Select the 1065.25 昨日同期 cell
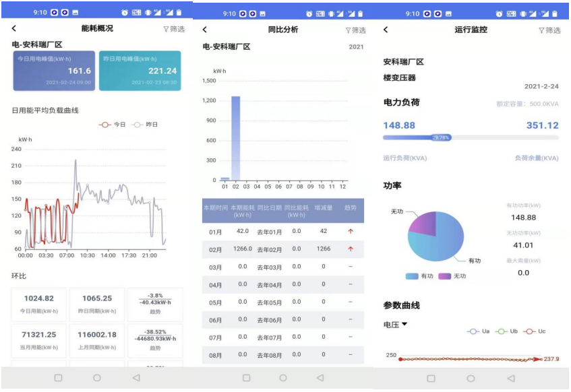The height and width of the screenshot is (392, 571). tap(97, 304)
